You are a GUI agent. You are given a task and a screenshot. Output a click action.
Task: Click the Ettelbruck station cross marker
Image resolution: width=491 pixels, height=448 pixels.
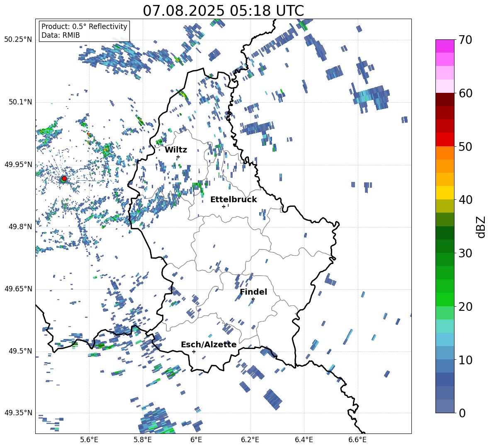224,206
